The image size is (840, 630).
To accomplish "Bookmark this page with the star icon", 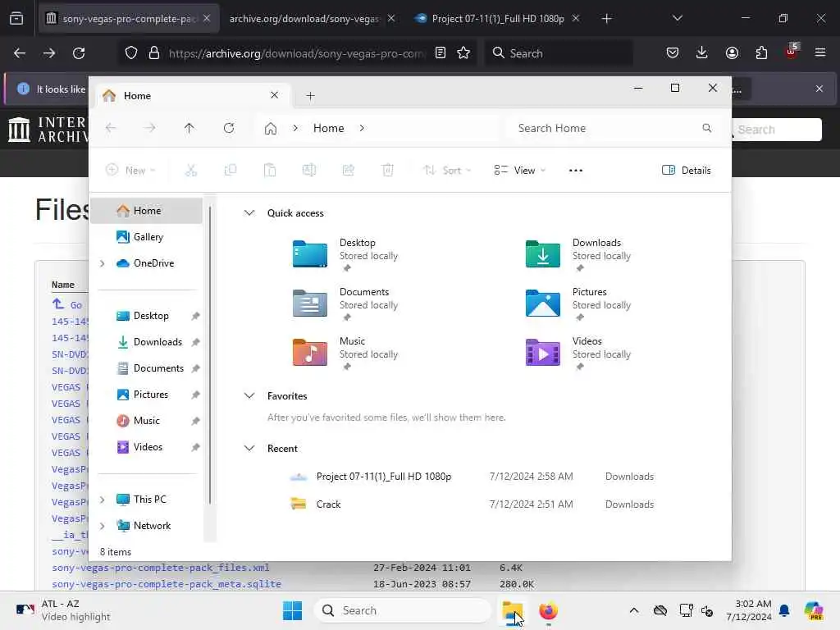I will (463, 53).
